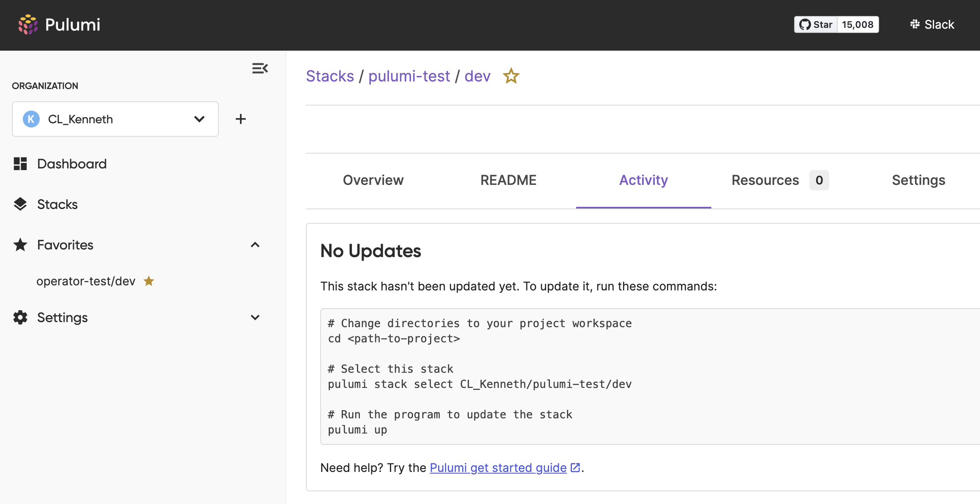This screenshot has height=504, width=980.
Task: Click '# Select this stack' comment
Action: click(x=391, y=369)
